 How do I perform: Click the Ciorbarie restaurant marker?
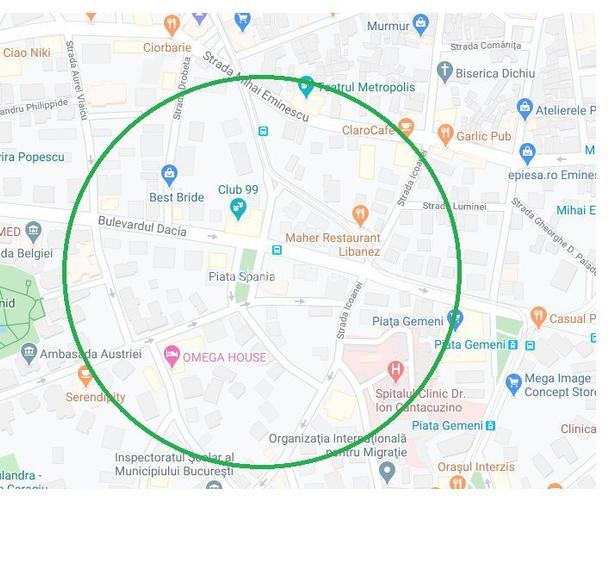pos(172,25)
